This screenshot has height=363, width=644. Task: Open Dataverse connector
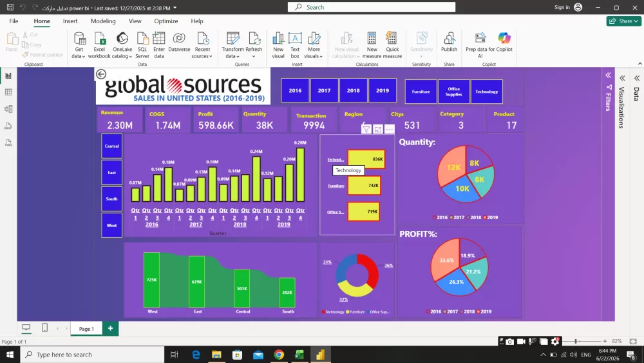[x=179, y=43]
